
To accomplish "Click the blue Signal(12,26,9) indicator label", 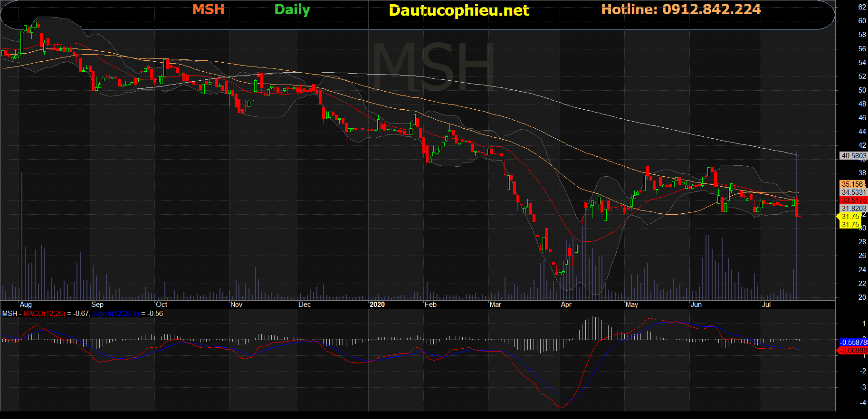I will coord(115,314).
